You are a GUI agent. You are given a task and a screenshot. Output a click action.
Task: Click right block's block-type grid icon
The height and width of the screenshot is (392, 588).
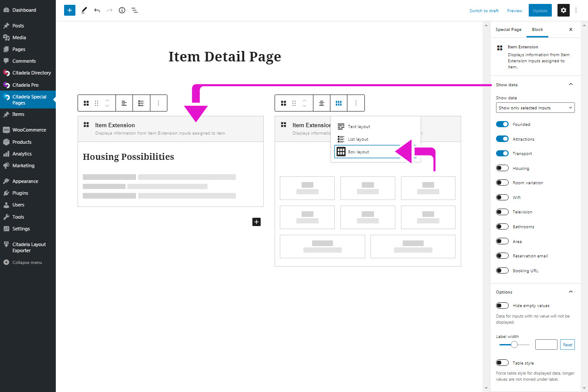284,103
